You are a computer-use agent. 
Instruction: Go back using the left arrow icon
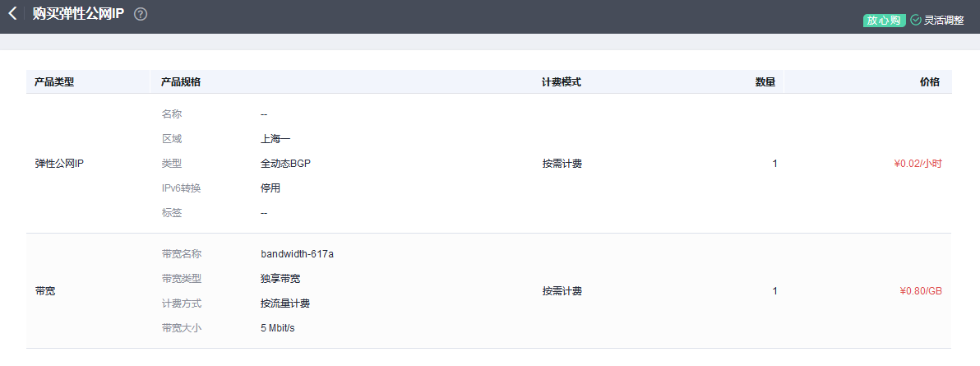pyautogui.click(x=12, y=14)
